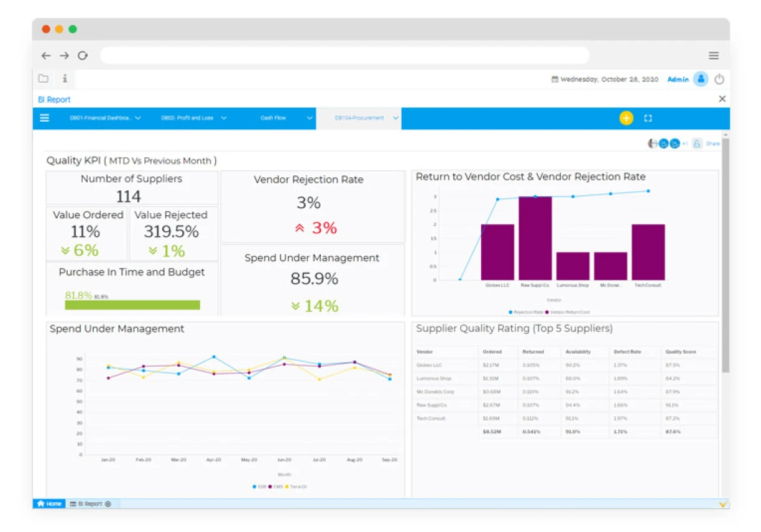Click the info icon beside the folder
Viewport: 761px width, 532px height.
click(65, 79)
